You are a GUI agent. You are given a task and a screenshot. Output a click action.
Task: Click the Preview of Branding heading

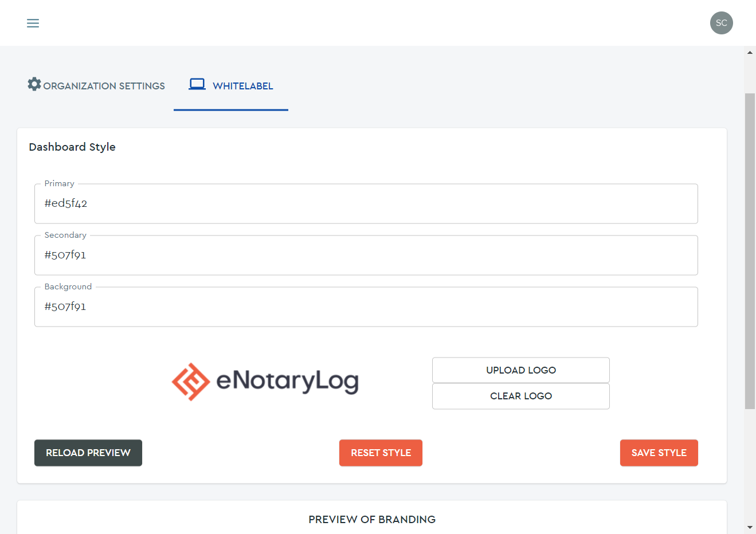pyautogui.click(x=372, y=520)
